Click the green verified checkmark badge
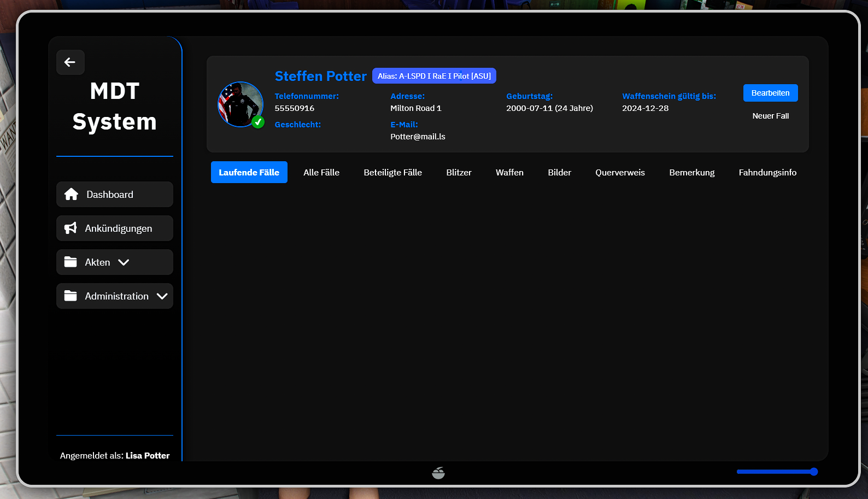Viewport: 868px width, 499px height. (259, 122)
